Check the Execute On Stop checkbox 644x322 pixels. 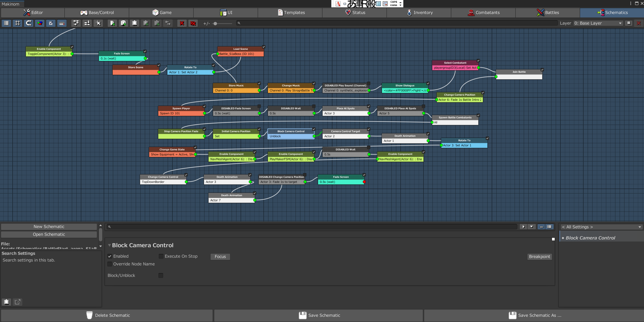(x=161, y=256)
